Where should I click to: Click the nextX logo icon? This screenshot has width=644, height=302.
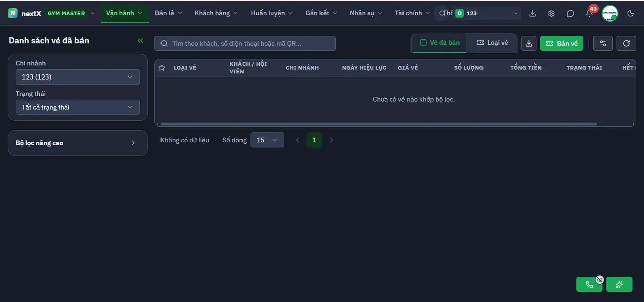click(x=13, y=13)
